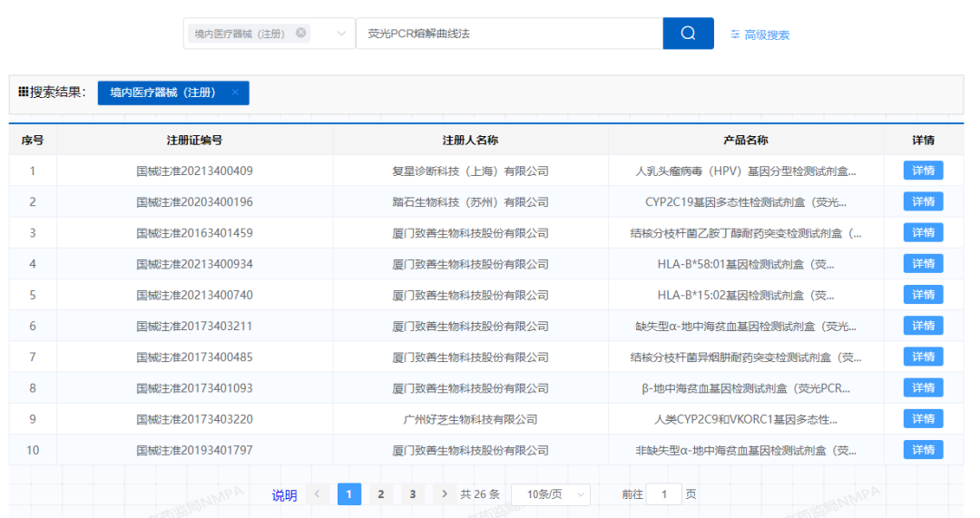This screenshot has width=980, height=518.
Task: Click the search keyword input field
Action: pyautogui.click(x=508, y=34)
